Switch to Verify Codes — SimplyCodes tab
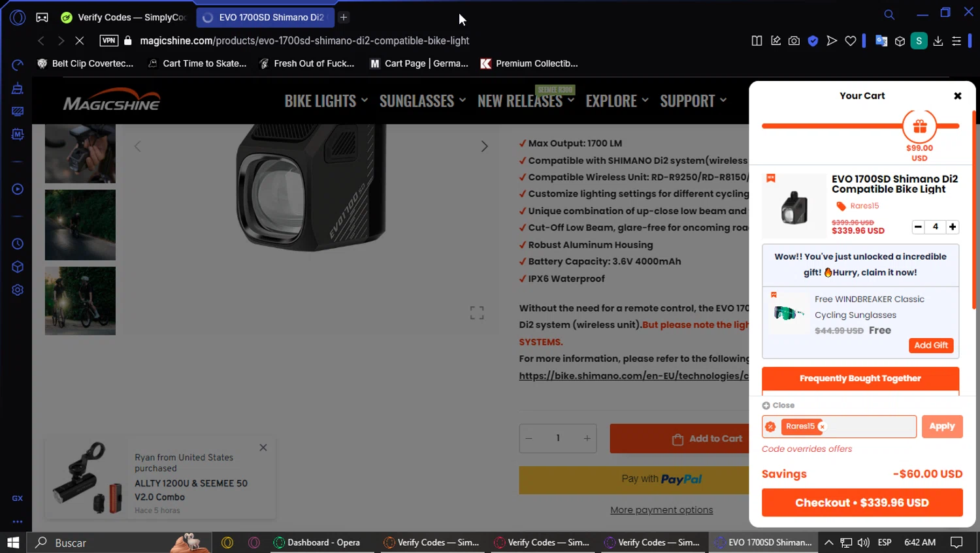Screen dimensions: 980x553 (123, 18)
